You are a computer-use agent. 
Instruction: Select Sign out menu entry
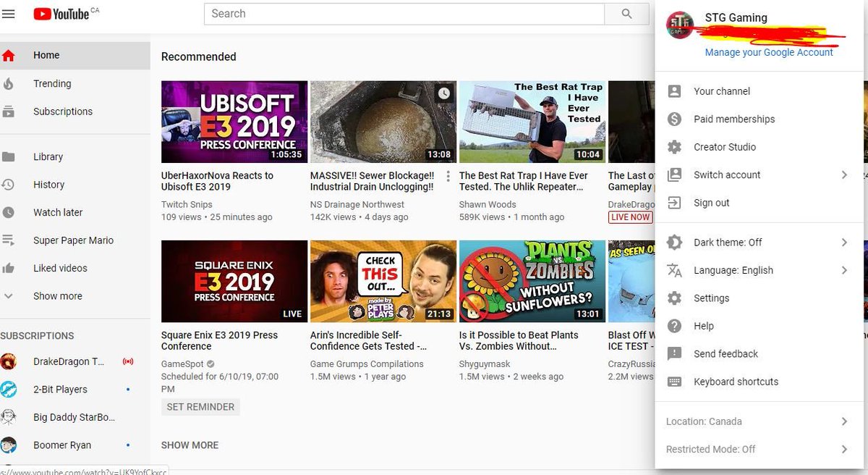[x=759, y=203]
